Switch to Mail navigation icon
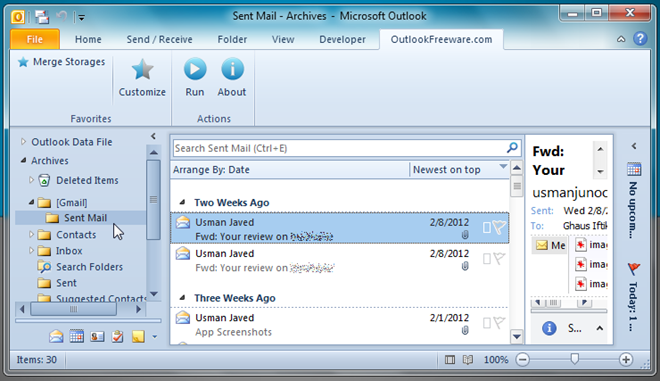660x381 pixels. (x=56, y=336)
